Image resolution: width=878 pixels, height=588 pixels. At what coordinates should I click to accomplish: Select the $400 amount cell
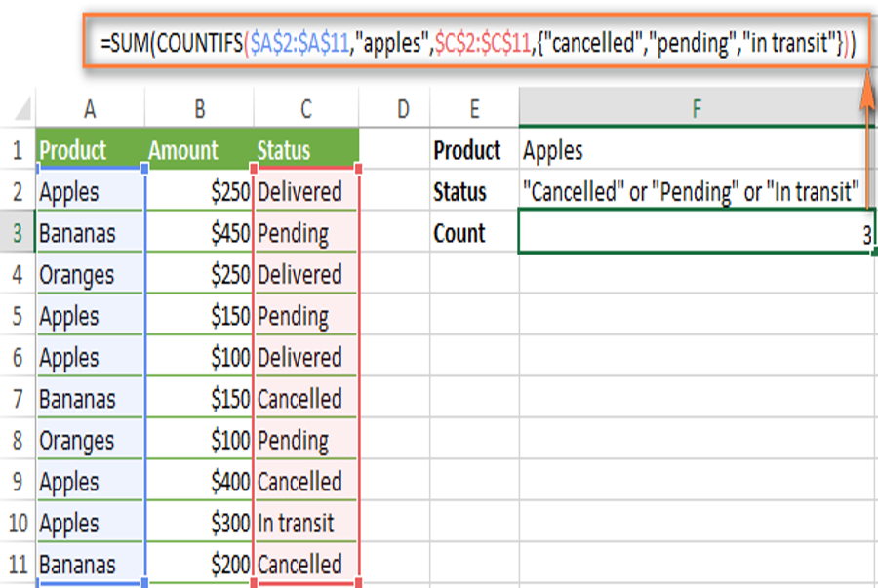199,481
